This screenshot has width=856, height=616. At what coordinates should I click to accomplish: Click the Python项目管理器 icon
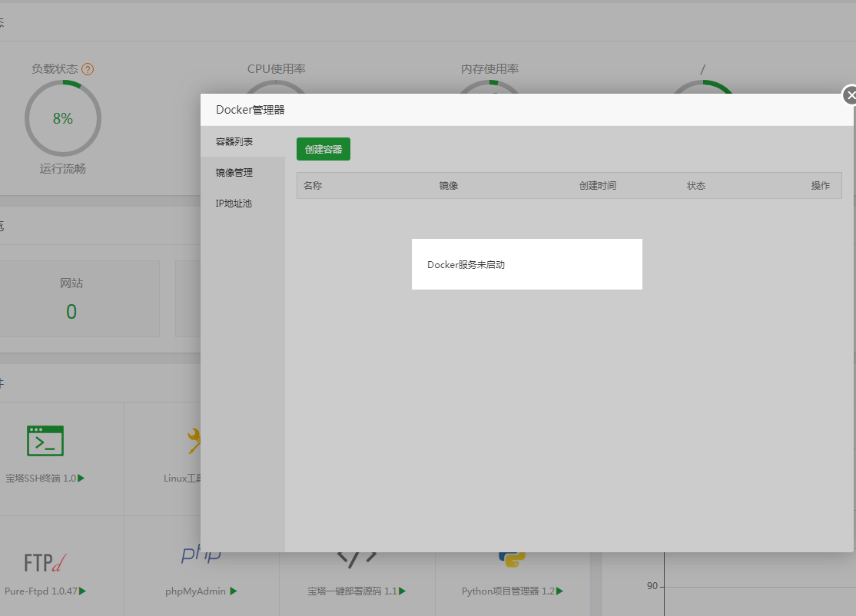(512, 560)
